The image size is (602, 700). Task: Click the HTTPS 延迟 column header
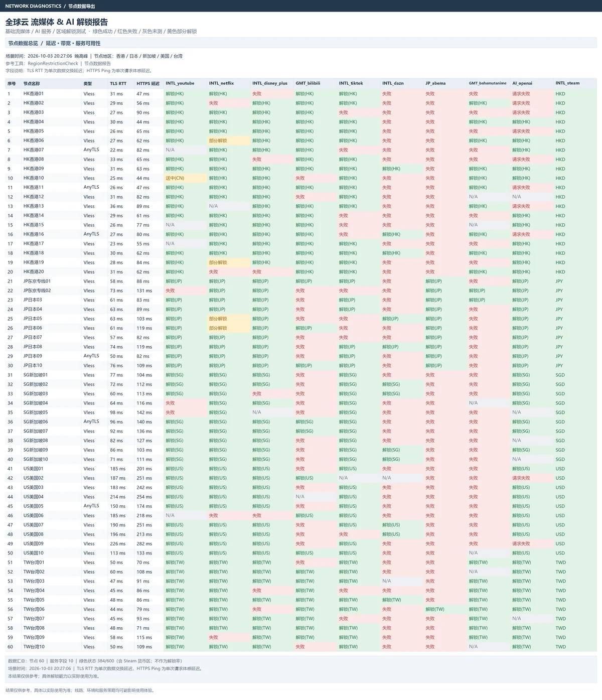point(148,83)
